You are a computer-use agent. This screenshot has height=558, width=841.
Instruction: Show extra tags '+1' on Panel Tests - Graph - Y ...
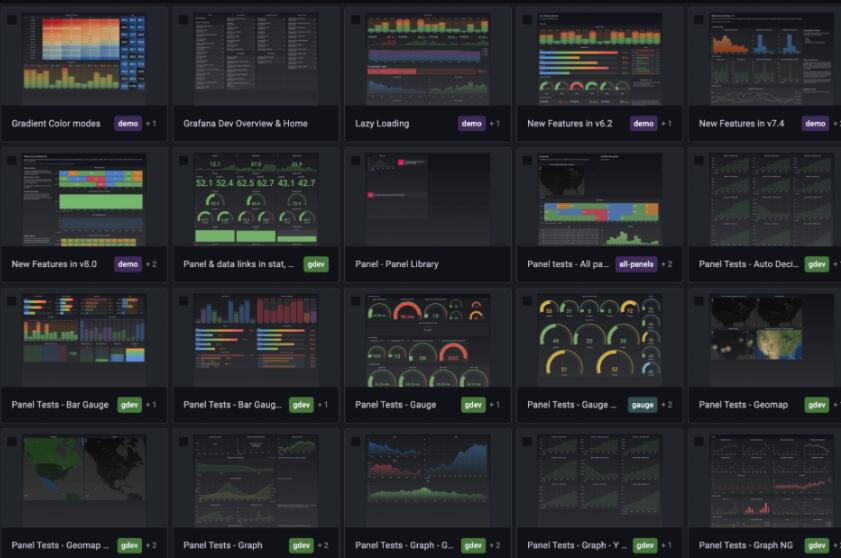click(667, 545)
